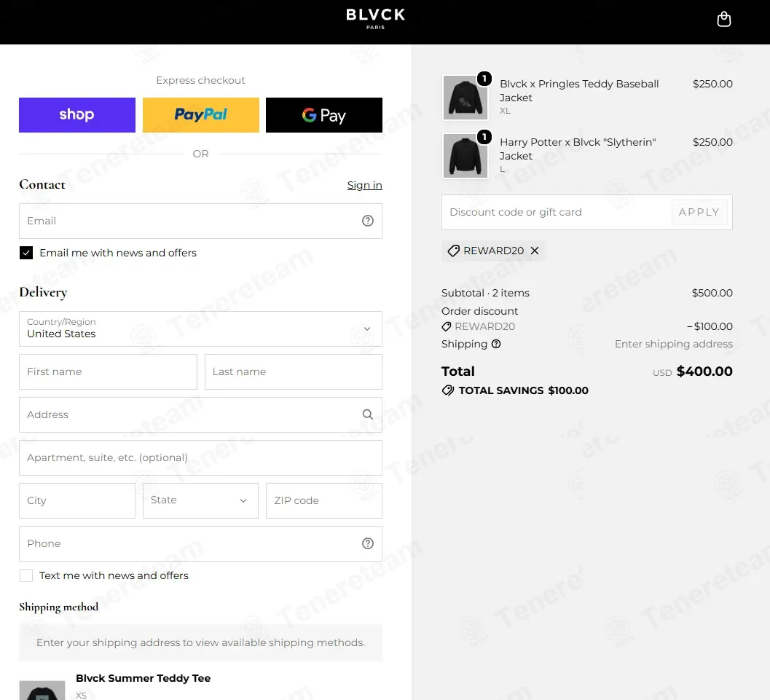The width and height of the screenshot is (770, 700).
Task: Show the email help question mark
Action: (368, 221)
